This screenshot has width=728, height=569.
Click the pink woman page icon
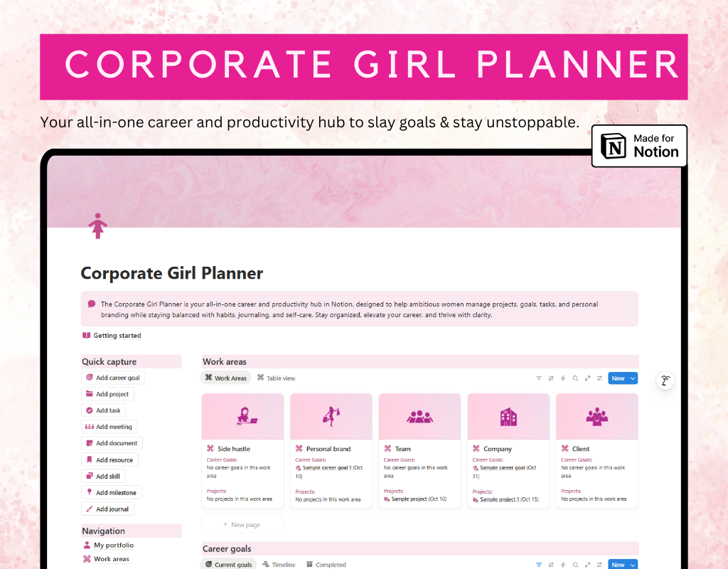97,225
